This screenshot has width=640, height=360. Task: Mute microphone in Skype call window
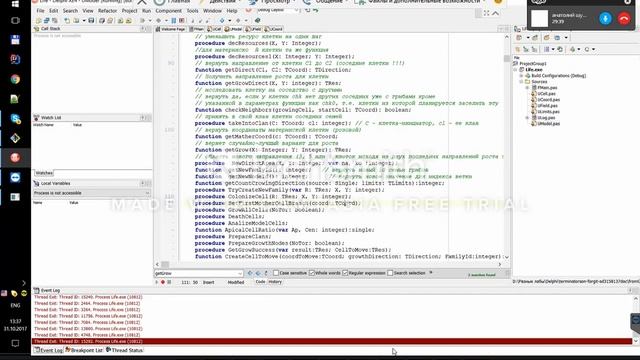point(605,18)
